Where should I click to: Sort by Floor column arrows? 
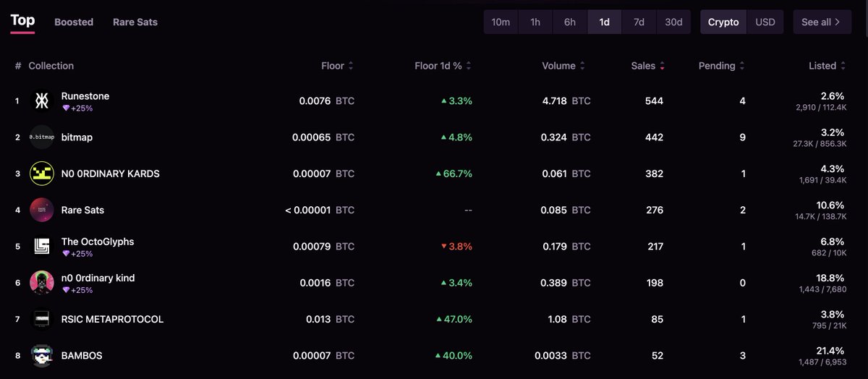coord(351,66)
